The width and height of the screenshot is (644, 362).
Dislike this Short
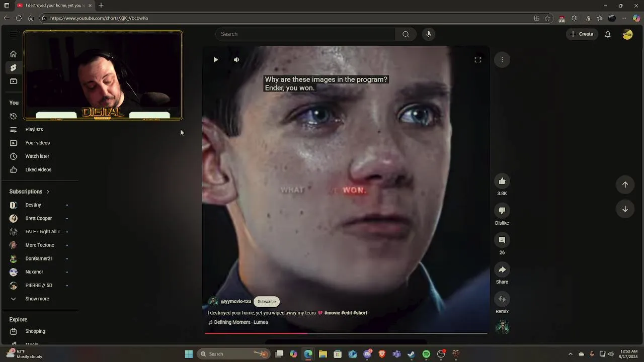(x=502, y=211)
